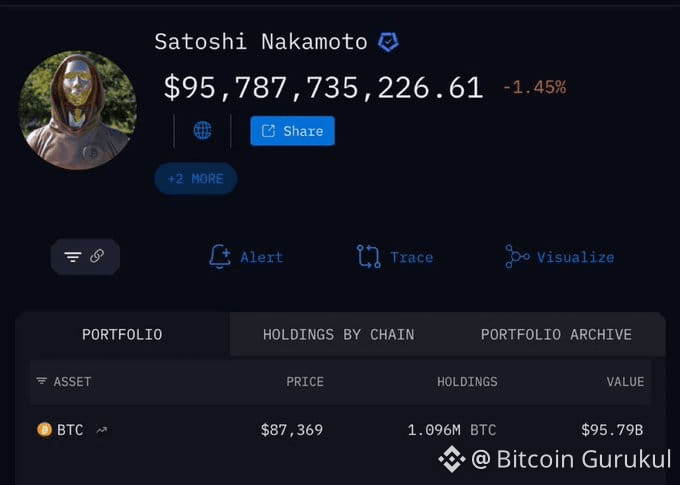This screenshot has width=680, height=485.
Task: Click the Trace arrows icon
Action: (368, 257)
